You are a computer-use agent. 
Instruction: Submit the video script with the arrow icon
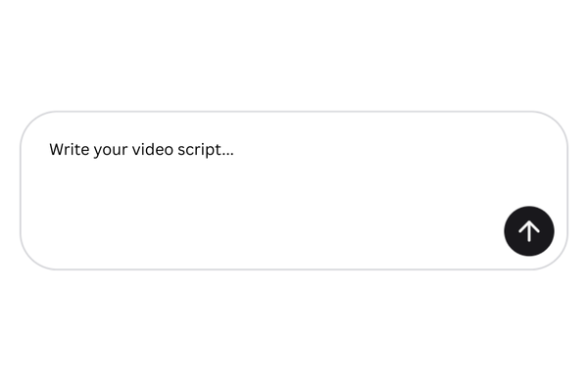(x=529, y=231)
